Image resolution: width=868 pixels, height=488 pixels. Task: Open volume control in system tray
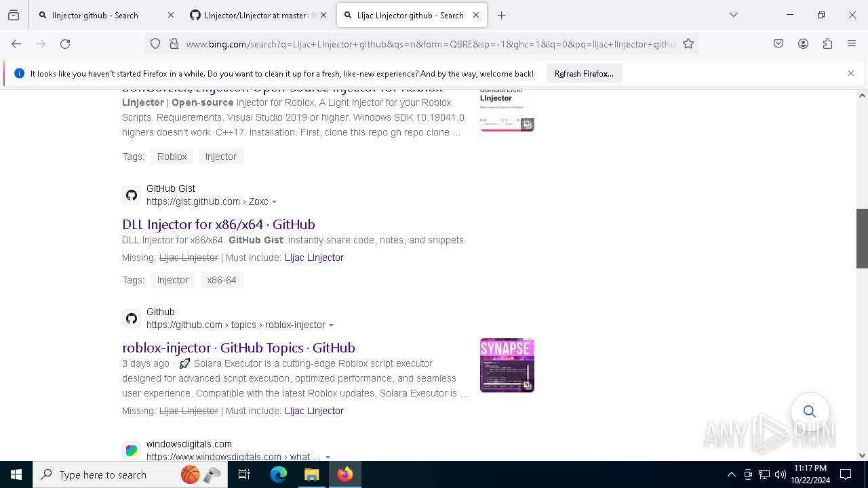click(x=780, y=474)
